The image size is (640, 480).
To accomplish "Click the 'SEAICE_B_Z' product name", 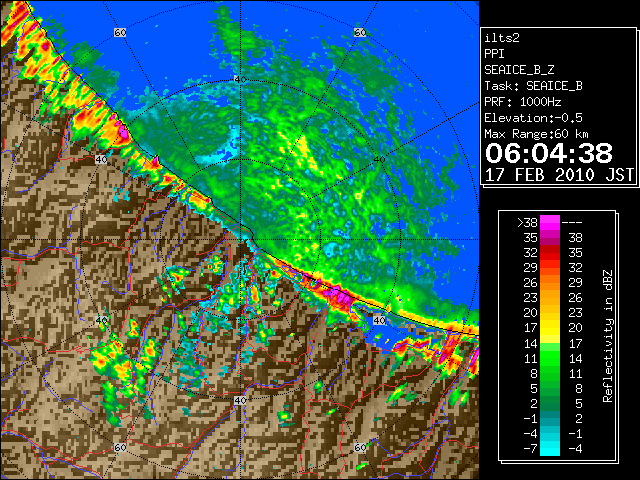I will tap(519, 70).
